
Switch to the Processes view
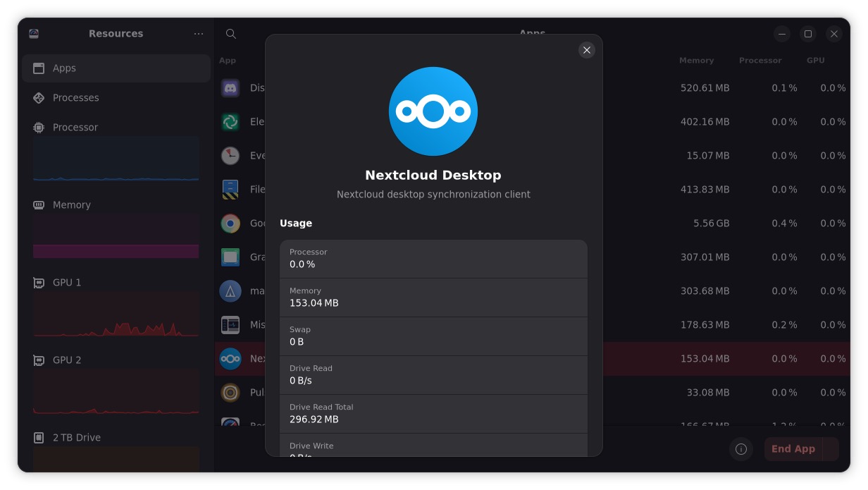tap(76, 97)
